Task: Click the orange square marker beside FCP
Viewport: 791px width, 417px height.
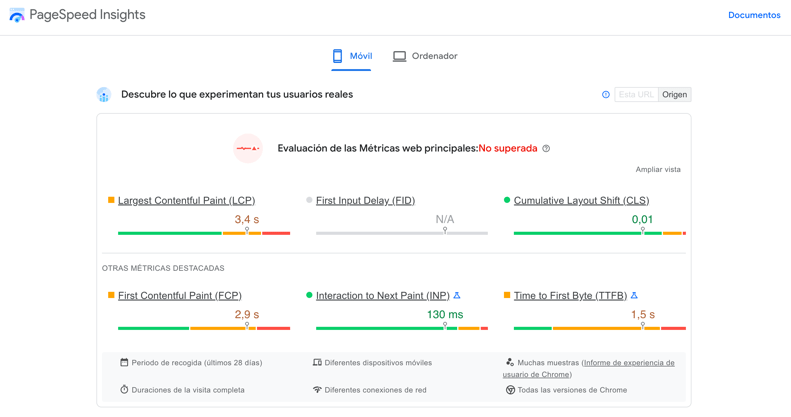Action: click(x=111, y=295)
